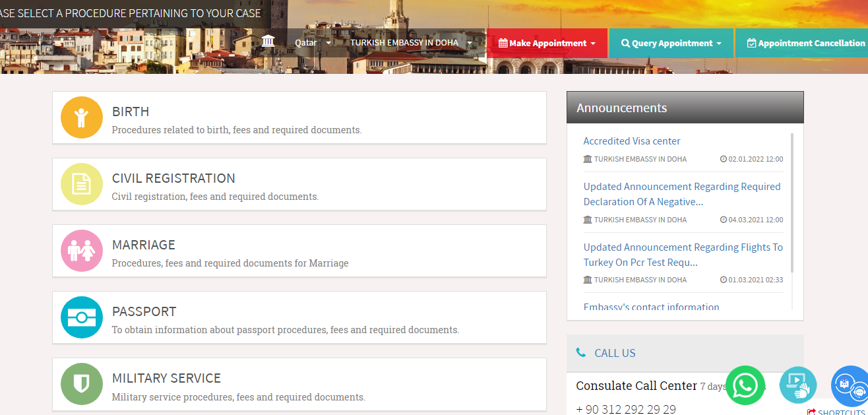Open the WhatsApp chat floating button
868x415 pixels.
745,385
